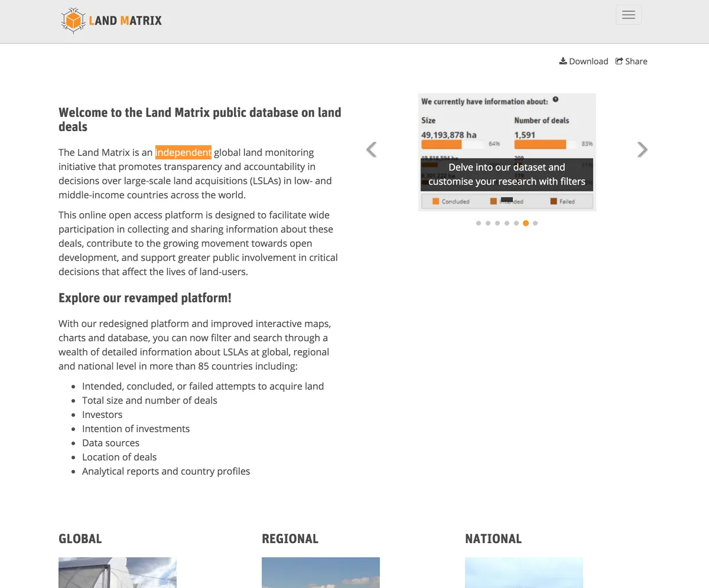This screenshot has height=588, width=709.
Task: Click the GLOBAL section thumbnail image
Action: pos(118,573)
